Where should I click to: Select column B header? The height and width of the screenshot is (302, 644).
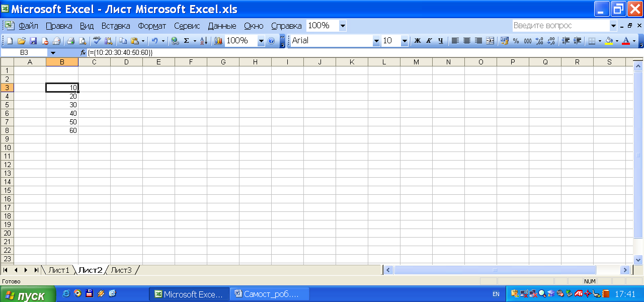62,62
